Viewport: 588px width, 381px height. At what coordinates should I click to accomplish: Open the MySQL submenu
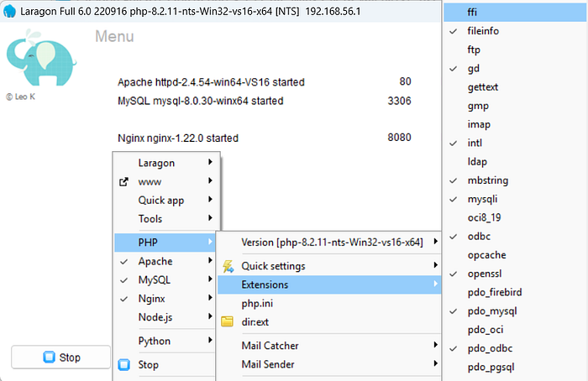point(165,279)
